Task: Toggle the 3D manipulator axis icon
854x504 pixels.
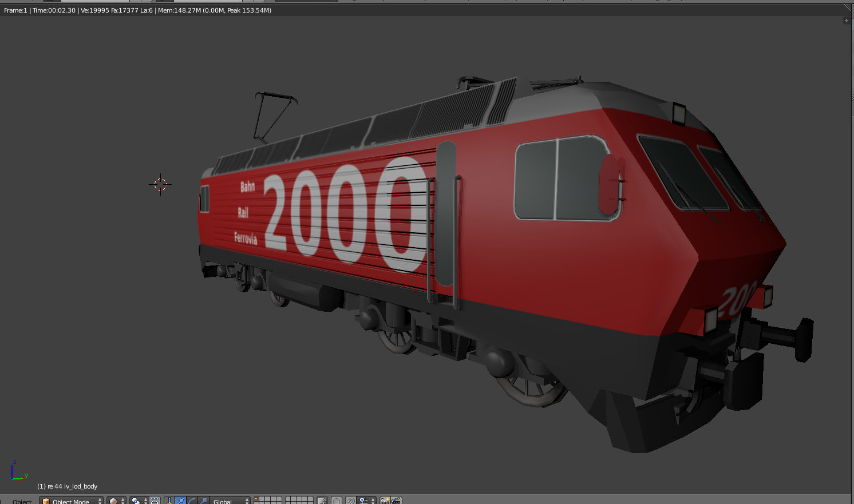Action: pos(169,501)
